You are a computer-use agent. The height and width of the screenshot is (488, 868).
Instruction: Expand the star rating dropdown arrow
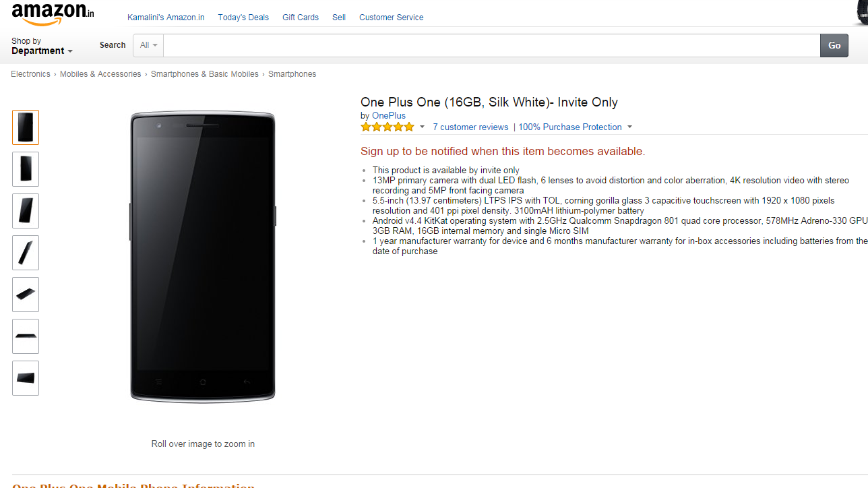423,127
